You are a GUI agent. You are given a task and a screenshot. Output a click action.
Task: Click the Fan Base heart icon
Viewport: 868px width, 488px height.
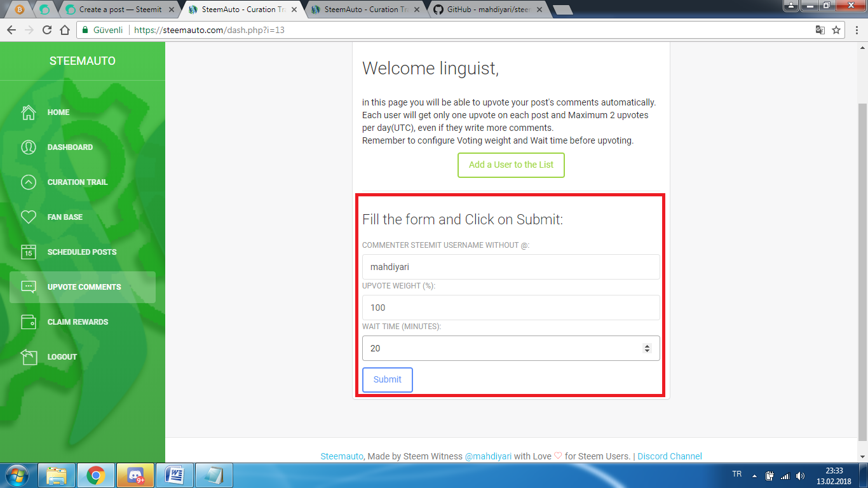[29, 217]
